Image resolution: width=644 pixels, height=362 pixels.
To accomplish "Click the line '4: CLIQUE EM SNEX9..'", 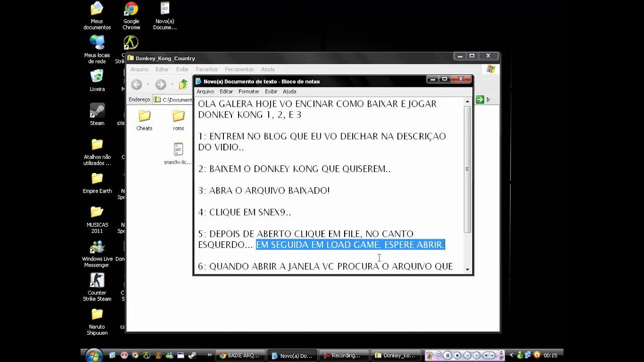I will pos(245,212).
